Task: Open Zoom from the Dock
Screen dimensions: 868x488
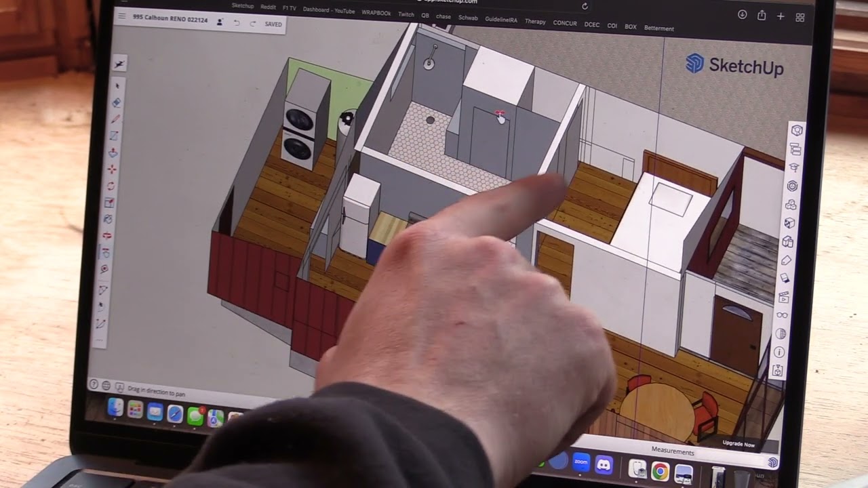Action: pyautogui.click(x=581, y=462)
